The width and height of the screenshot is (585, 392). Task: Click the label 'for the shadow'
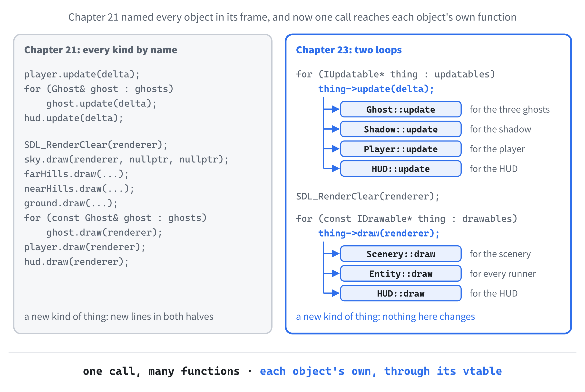point(500,129)
